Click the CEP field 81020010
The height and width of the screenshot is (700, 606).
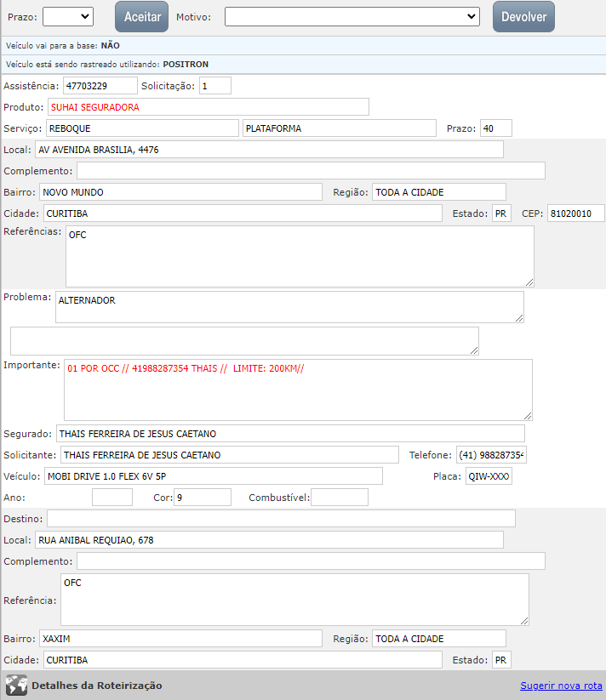(x=576, y=213)
